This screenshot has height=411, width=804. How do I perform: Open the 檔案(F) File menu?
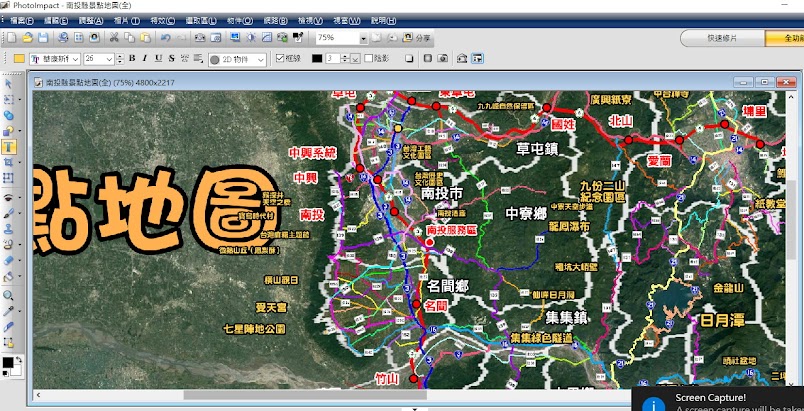tap(22, 21)
